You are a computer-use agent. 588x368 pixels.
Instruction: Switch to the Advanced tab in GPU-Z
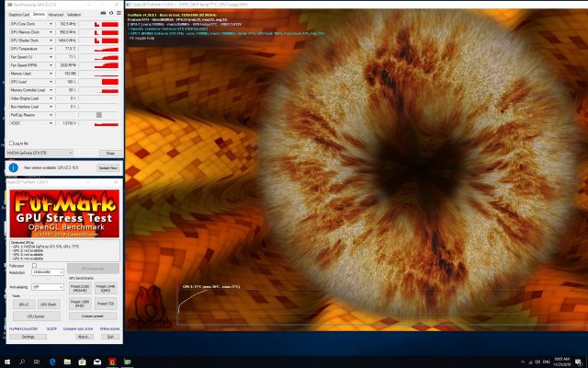click(x=55, y=14)
